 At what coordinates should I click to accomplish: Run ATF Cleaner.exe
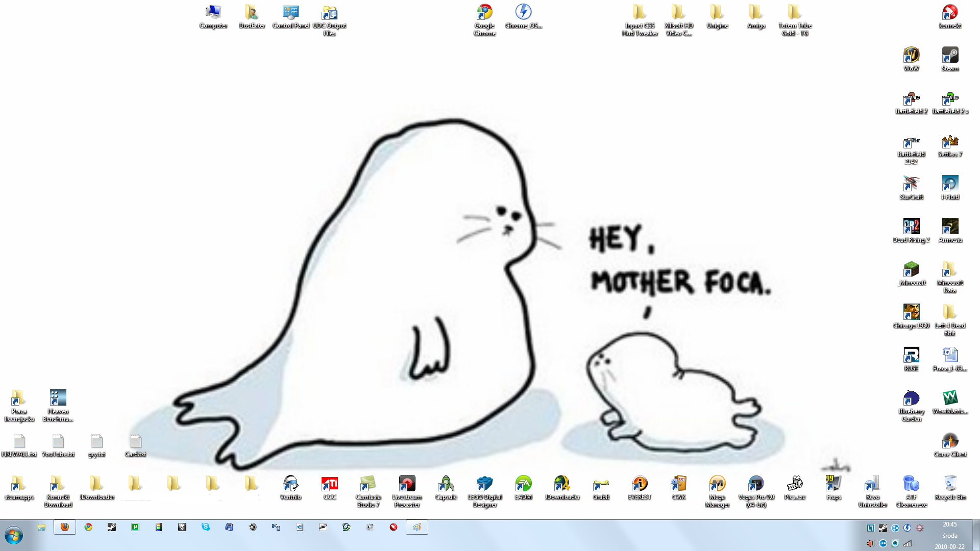tap(912, 492)
